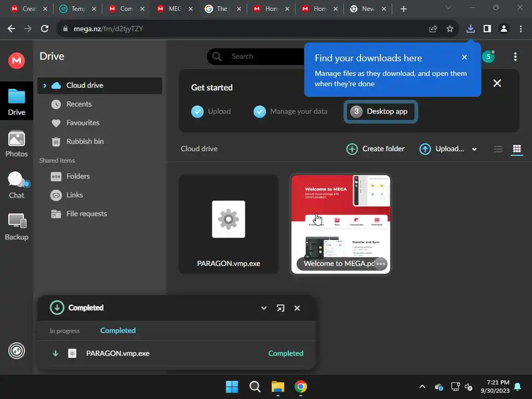Expand the Upload dropdown arrow
Screen dimensions: 532x399
pyautogui.click(x=474, y=149)
